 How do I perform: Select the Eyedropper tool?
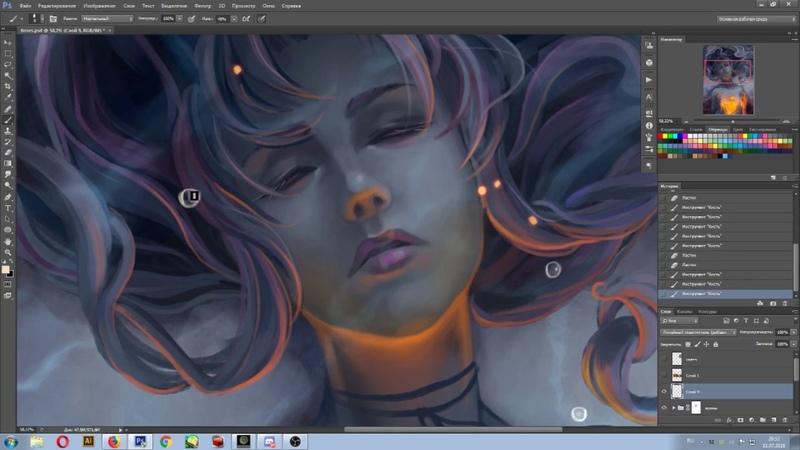[8, 97]
